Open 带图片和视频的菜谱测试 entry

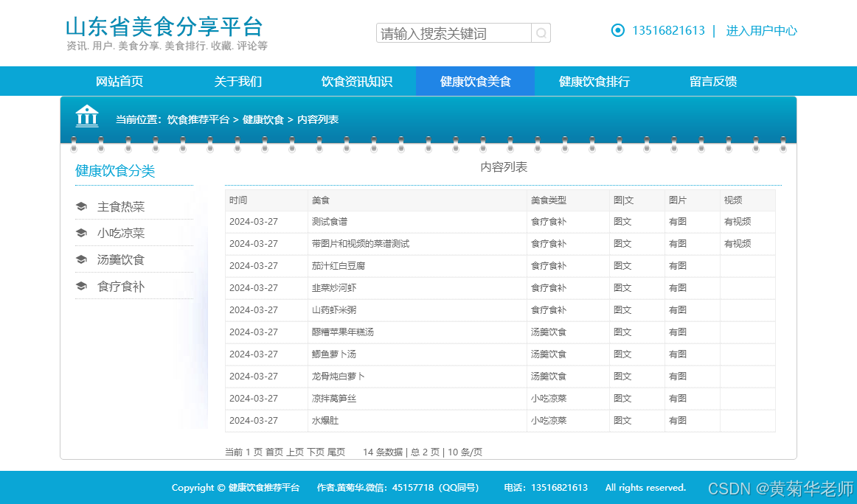coord(360,244)
